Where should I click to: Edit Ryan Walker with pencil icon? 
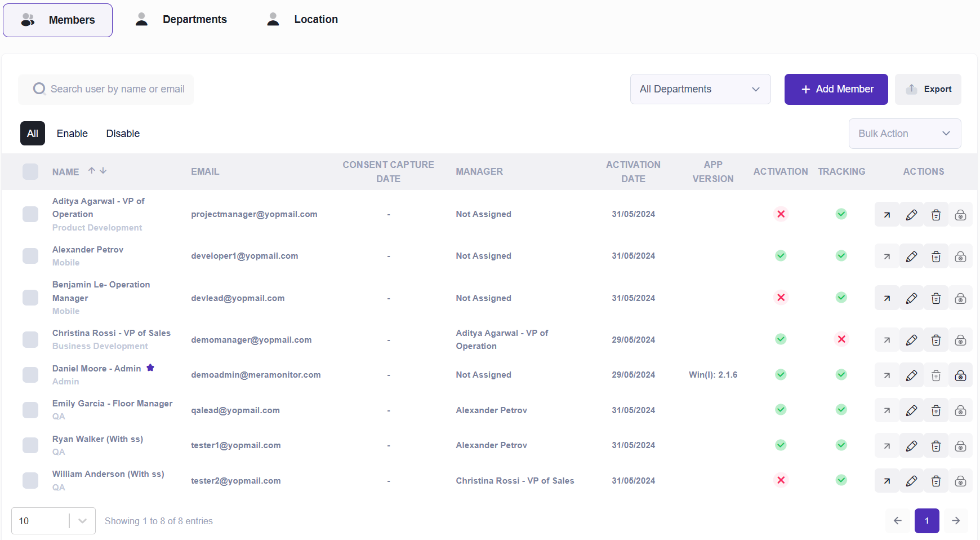pos(911,446)
